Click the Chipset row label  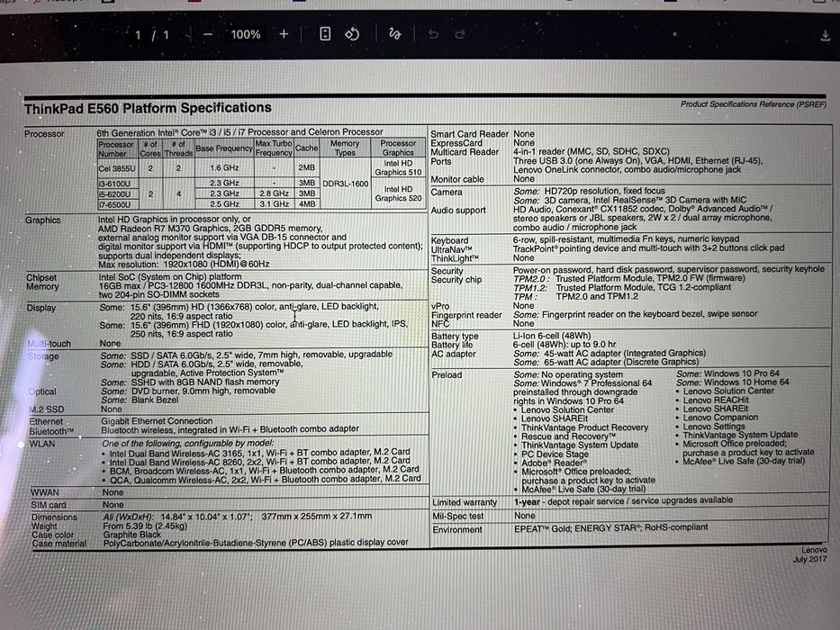tap(41, 277)
